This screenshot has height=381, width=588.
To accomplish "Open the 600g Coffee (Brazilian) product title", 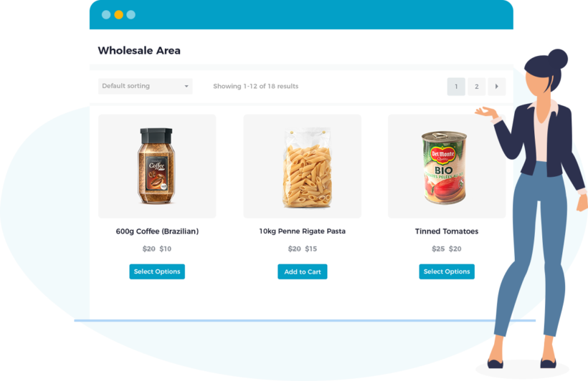I will [157, 231].
